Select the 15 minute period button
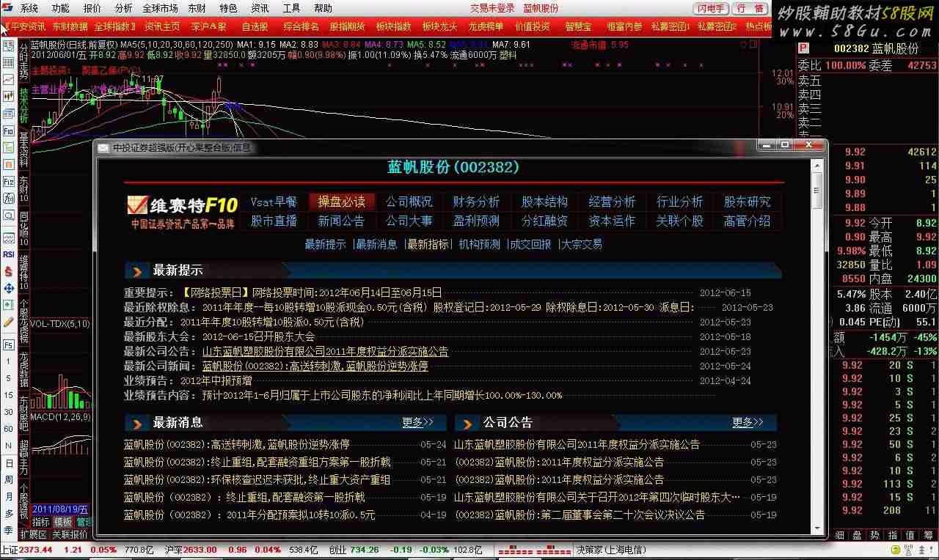The height and width of the screenshot is (560, 939). coord(8,395)
